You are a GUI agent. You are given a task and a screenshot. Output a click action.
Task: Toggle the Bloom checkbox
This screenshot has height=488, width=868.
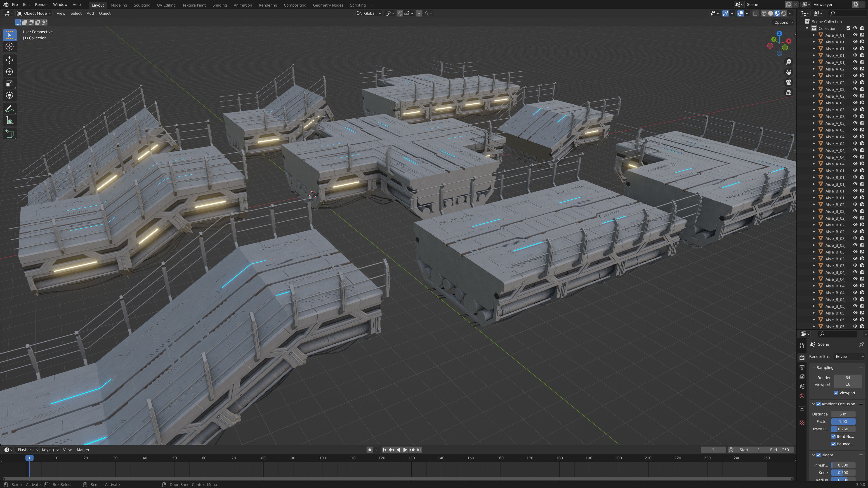[818, 455]
